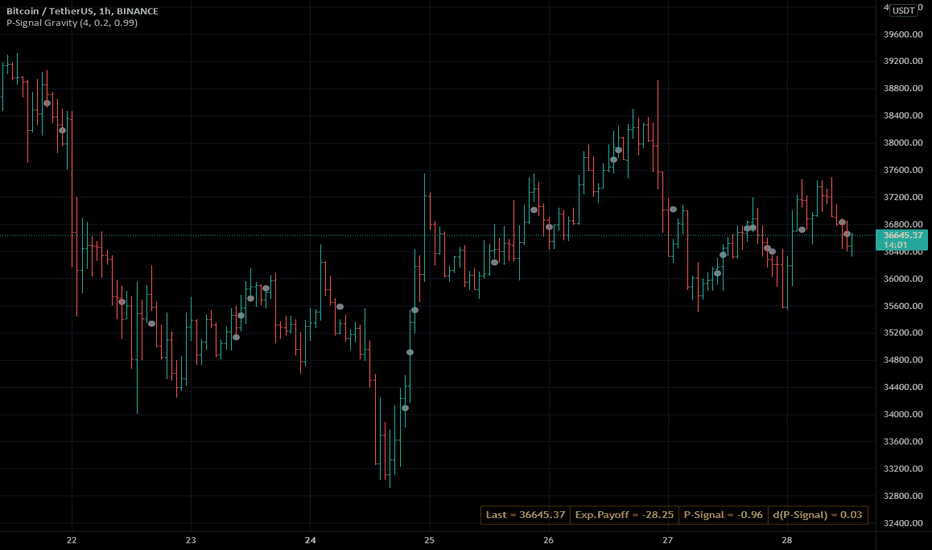Click the 34400.00 price axis label
The height and width of the screenshot is (550, 932).
click(x=903, y=388)
